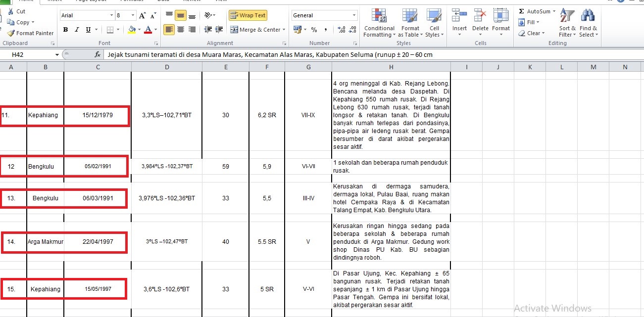
Task: Click the Increase Decimal icon
Action: (x=341, y=30)
